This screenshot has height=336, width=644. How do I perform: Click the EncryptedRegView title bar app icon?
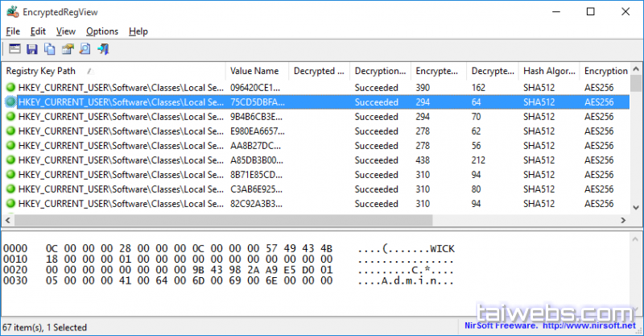[12, 11]
